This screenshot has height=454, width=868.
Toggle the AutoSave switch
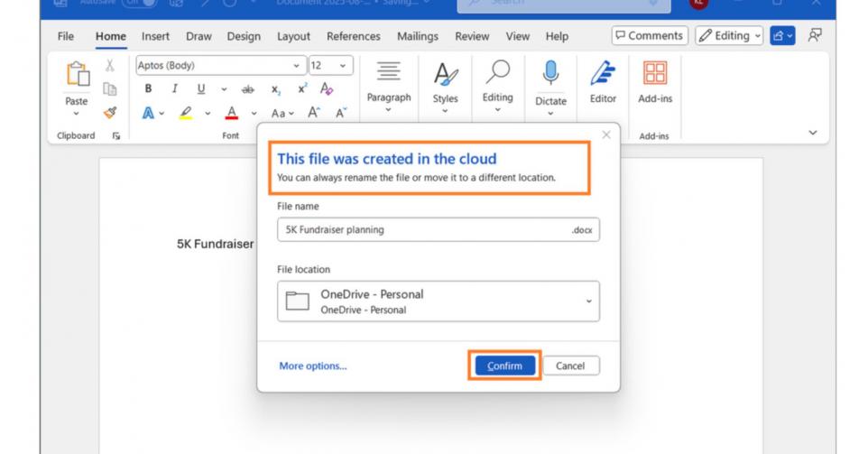point(139,3)
